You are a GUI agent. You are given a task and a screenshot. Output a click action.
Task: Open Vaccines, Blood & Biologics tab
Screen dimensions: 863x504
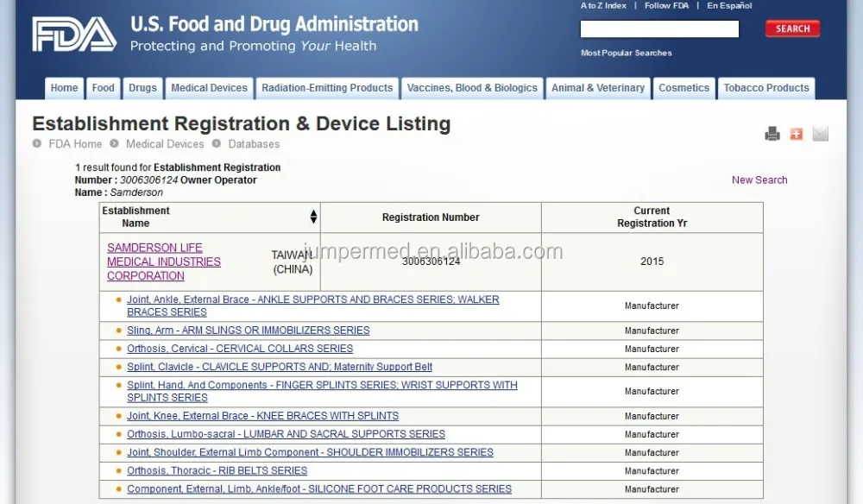pos(472,88)
